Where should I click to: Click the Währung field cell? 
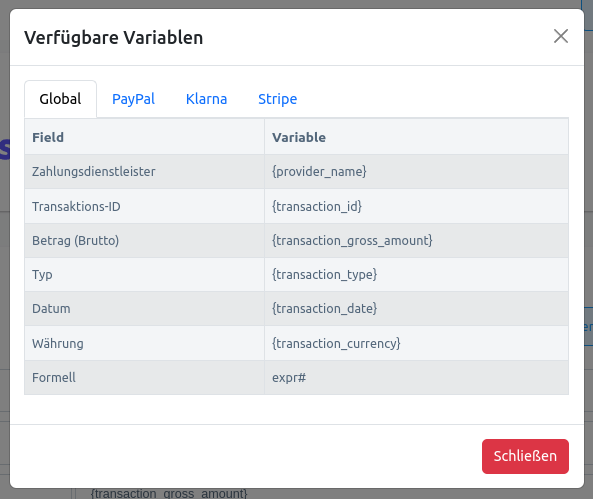point(144,343)
